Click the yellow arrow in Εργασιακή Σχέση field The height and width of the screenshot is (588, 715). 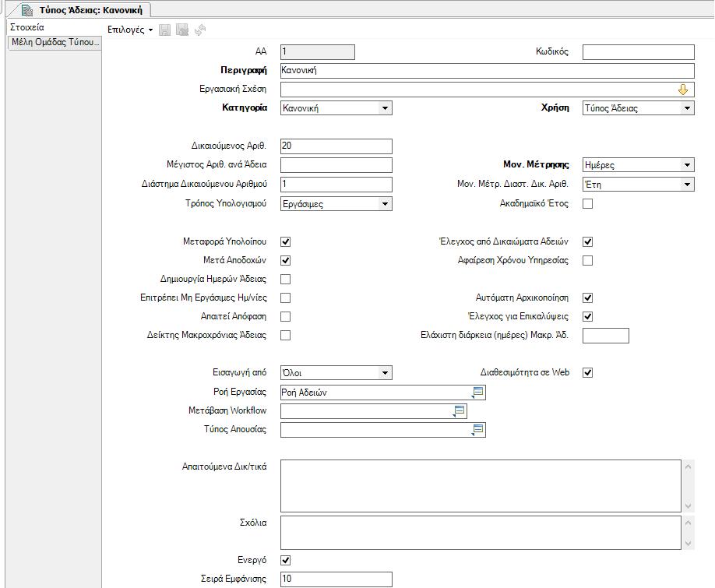coord(682,90)
